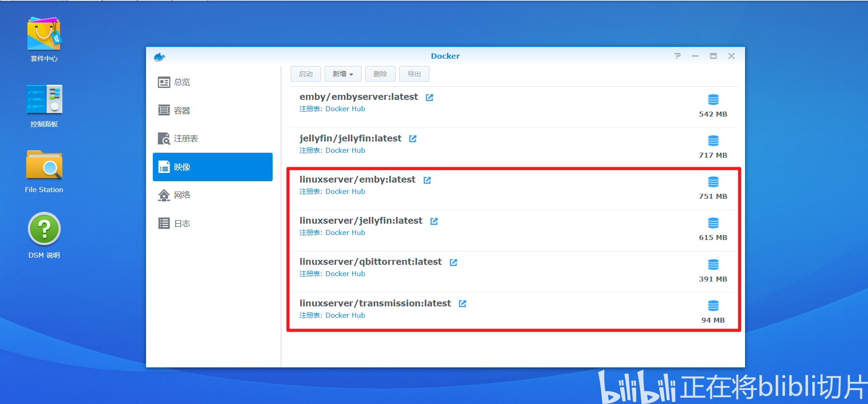Expand the 新增 add dropdown
Screen dimensions: 868x404
pos(343,74)
